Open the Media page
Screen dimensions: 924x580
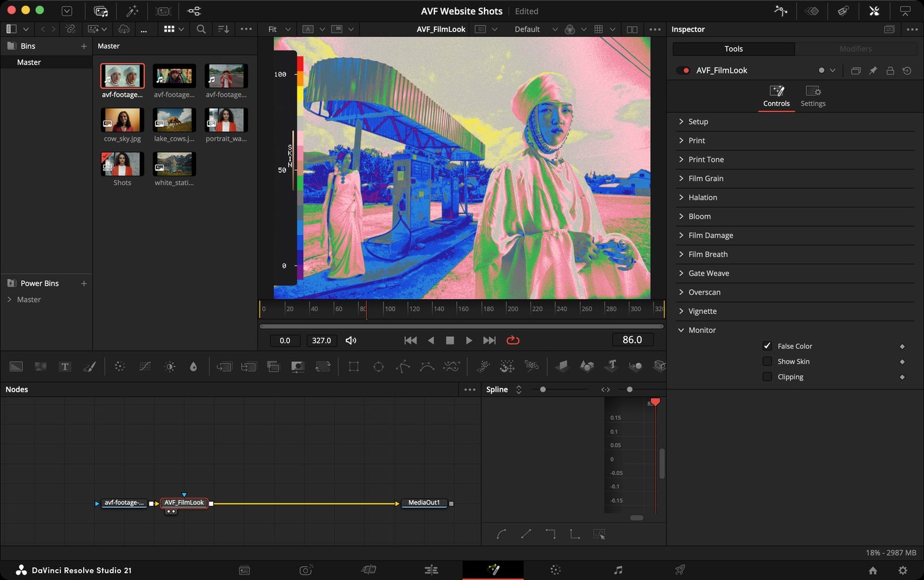pos(244,570)
